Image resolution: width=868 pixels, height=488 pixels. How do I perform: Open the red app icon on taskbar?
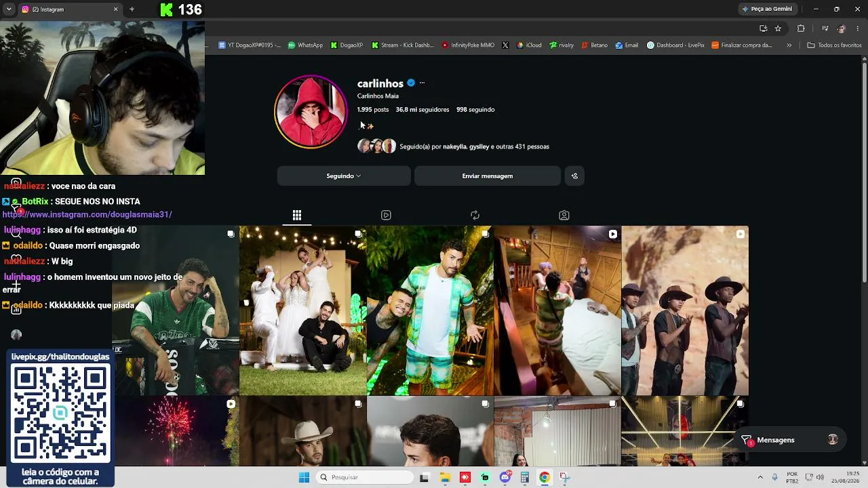tap(465, 477)
